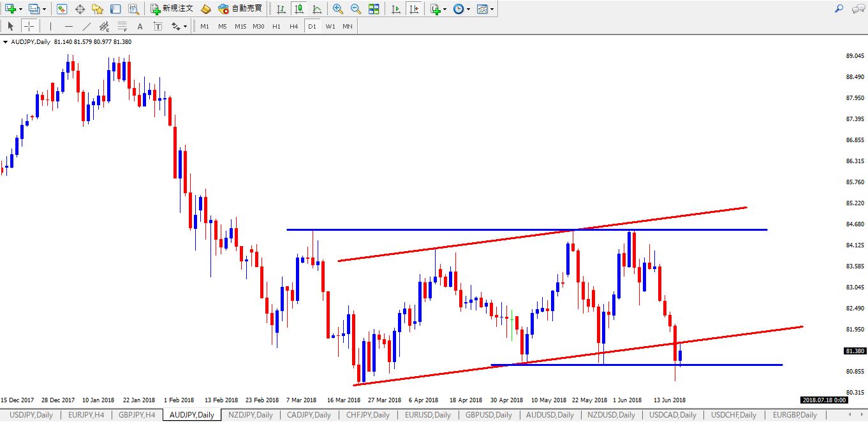Open the AUDUSD,Daily chart tab

[548, 415]
